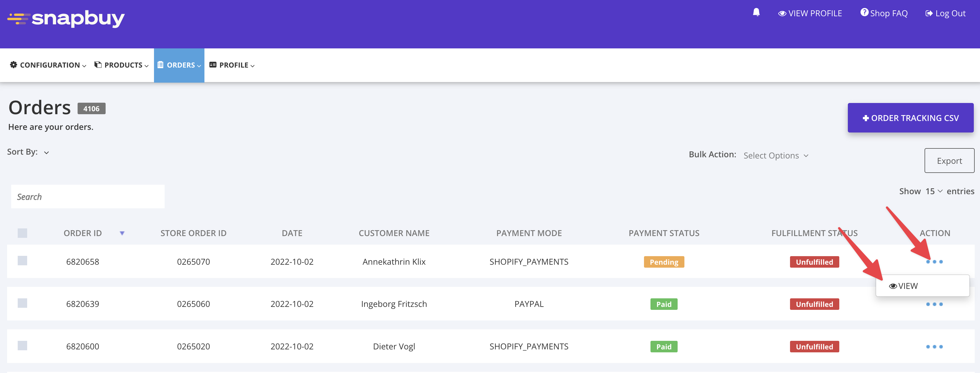Click the Order Tracking CSV button
Image resolution: width=980 pixels, height=373 pixels.
click(x=910, y=118)
